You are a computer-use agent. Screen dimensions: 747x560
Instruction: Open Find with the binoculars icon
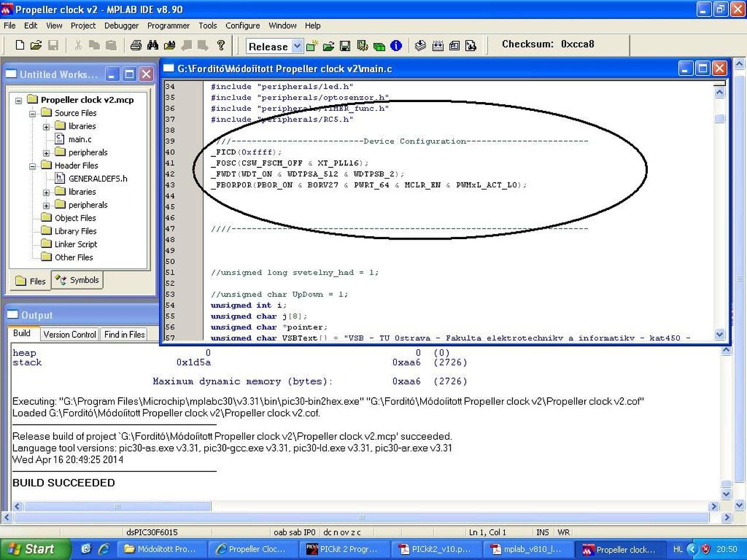coord(153,45)
